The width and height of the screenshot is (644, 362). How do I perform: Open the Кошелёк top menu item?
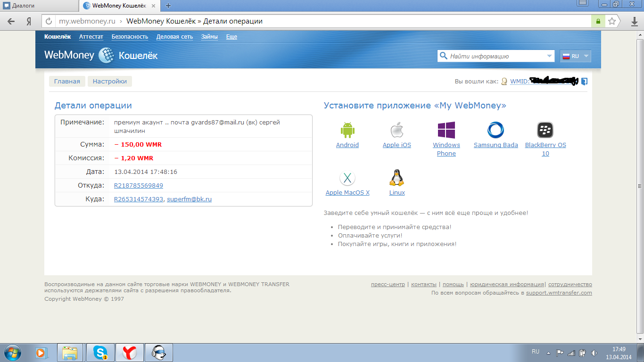coord(58,37)
